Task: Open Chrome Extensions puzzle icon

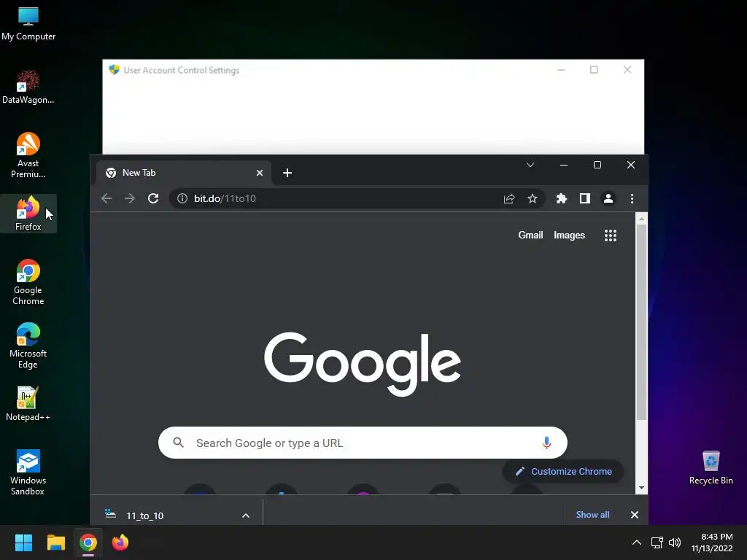Action: coord(562,198)
